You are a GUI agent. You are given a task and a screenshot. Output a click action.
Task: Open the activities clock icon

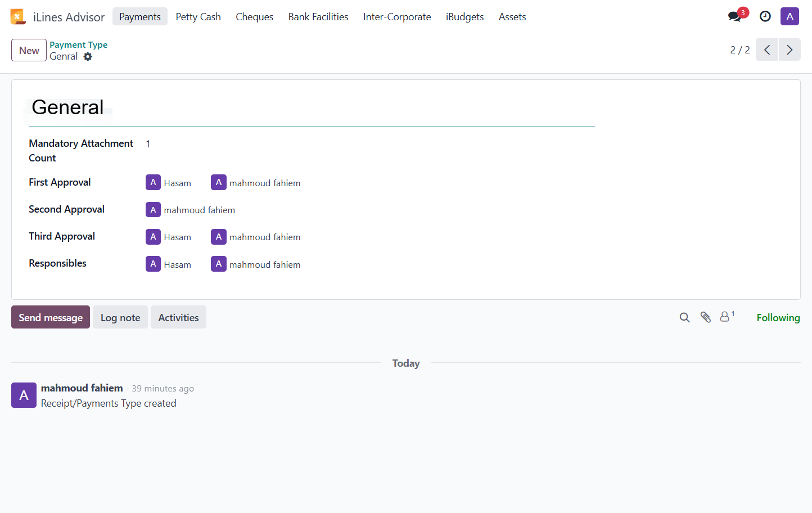tap(765, 16)
